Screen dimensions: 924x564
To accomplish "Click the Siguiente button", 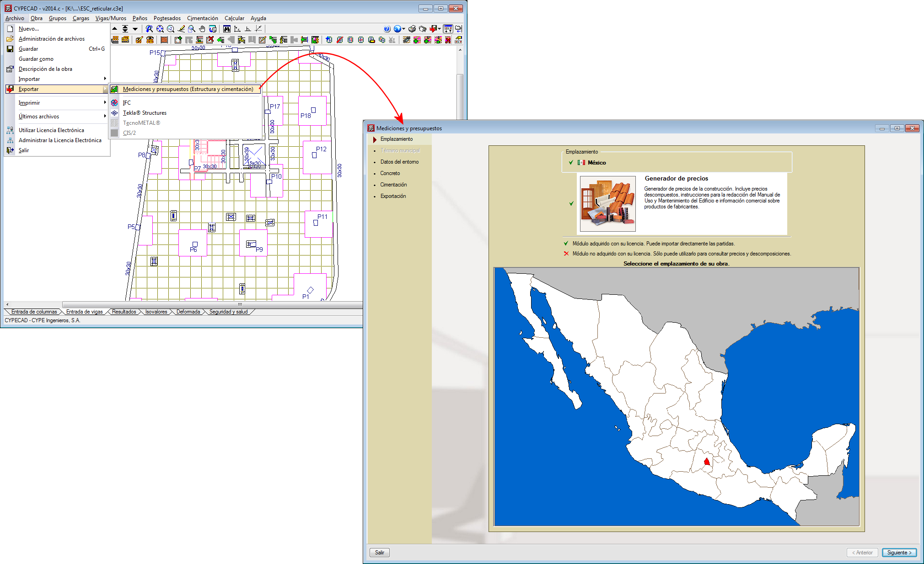I will (899, 553).
